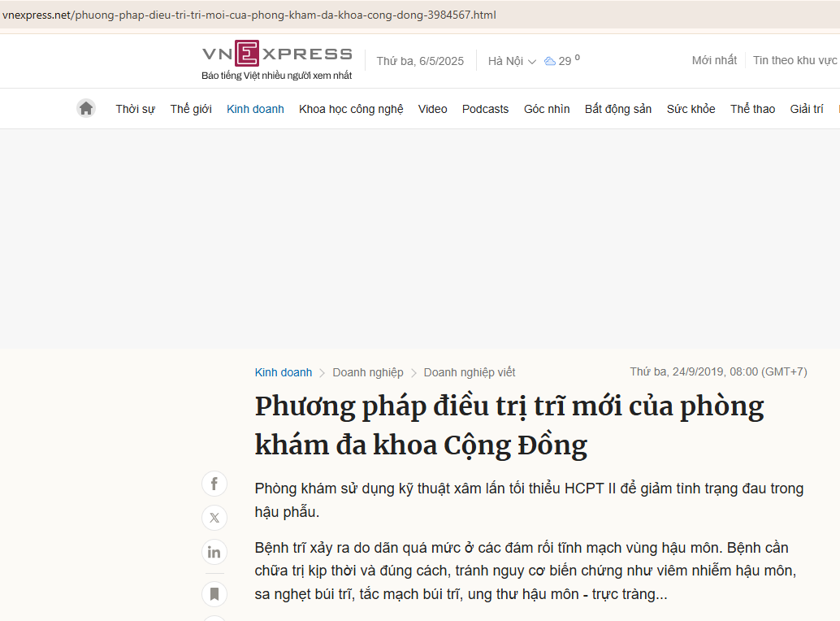Open the Podcasts section
This screenshot has height=621, width=840.
click(x=485, y=109)
